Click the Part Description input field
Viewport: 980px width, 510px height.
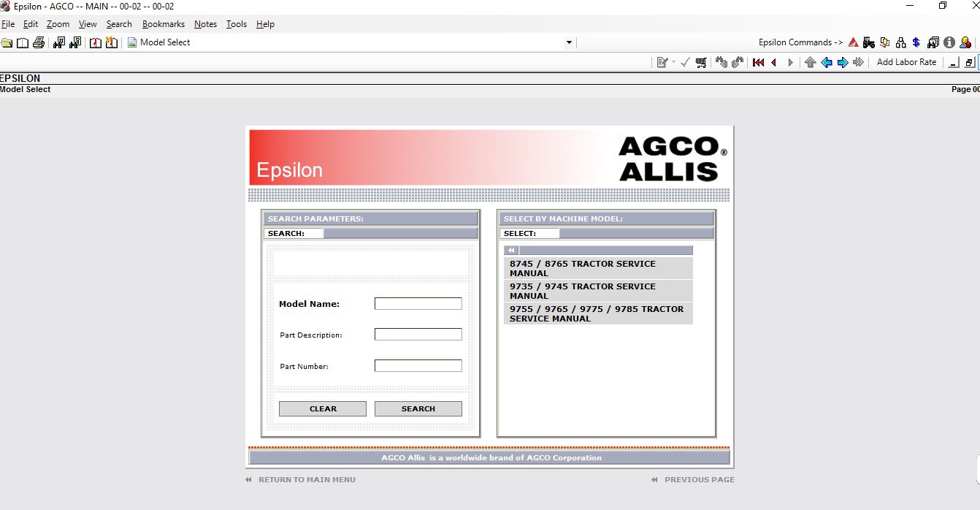pos(418,335)
